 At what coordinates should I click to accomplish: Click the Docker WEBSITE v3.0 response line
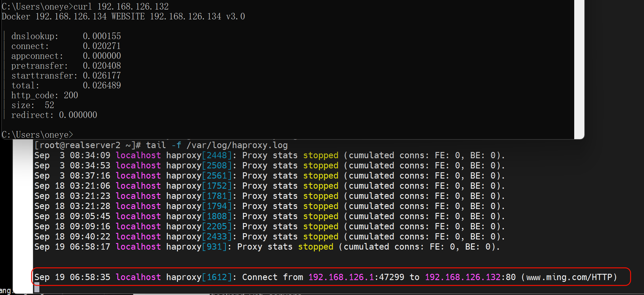coord(123,16)
